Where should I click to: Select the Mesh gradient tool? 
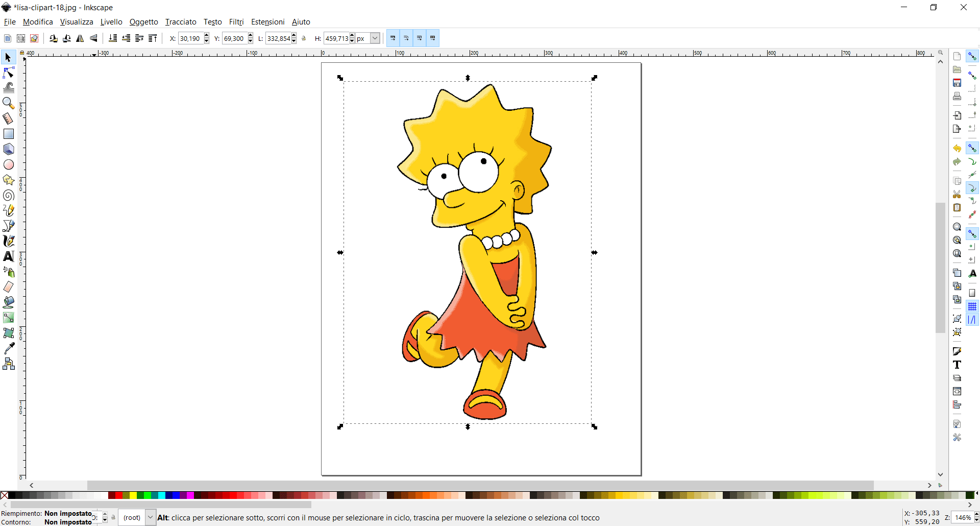pos(8,333)
